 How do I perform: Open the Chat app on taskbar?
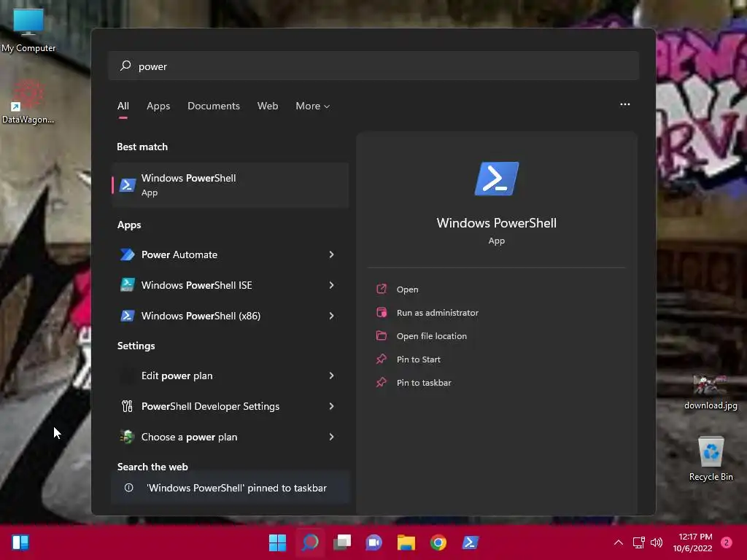pyautogui.click(x=374, y=542)
